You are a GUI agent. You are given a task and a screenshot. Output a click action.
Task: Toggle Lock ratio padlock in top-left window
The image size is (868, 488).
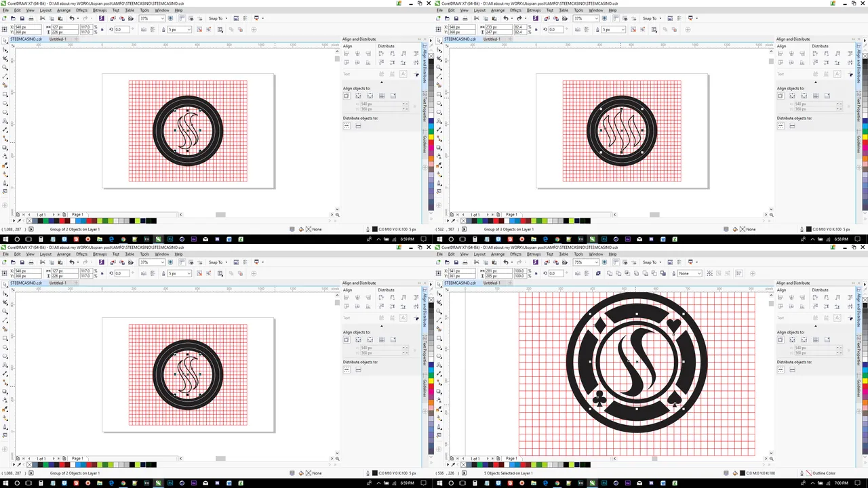tap(101, 29)
